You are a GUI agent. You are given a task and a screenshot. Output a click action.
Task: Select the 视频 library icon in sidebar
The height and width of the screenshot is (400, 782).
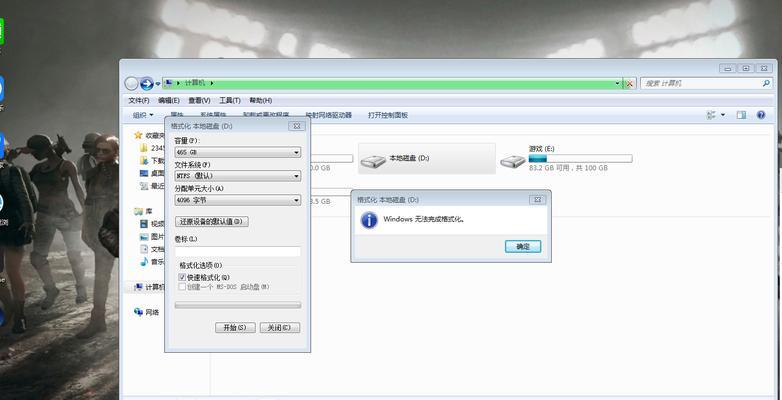click(144, 224)
